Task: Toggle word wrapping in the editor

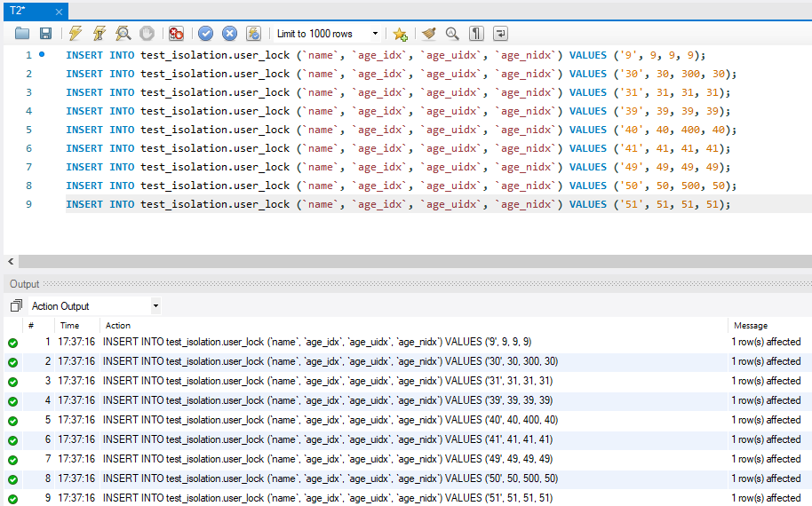Action: 500,34
